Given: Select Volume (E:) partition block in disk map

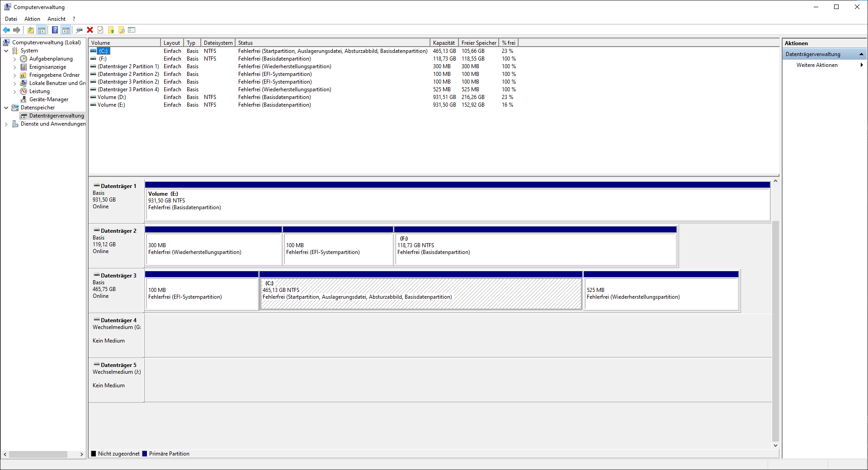Looking at the screenshot, I should point(458,201).
